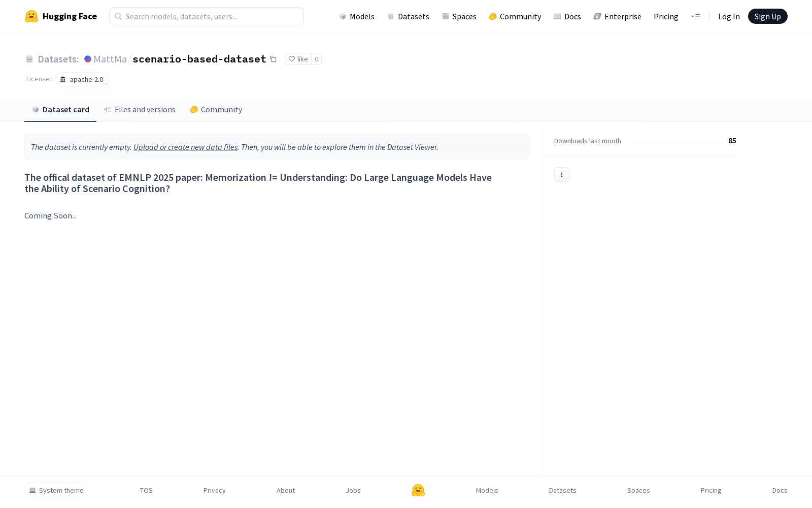This screenshot has width=812, height=508.
Task: Open the Community header menu
Action: (515, 16)
